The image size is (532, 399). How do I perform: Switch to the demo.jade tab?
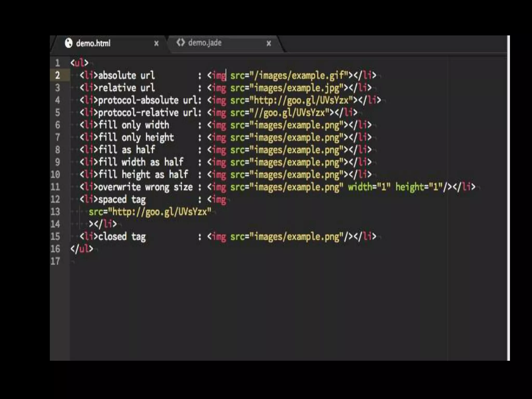205,43
